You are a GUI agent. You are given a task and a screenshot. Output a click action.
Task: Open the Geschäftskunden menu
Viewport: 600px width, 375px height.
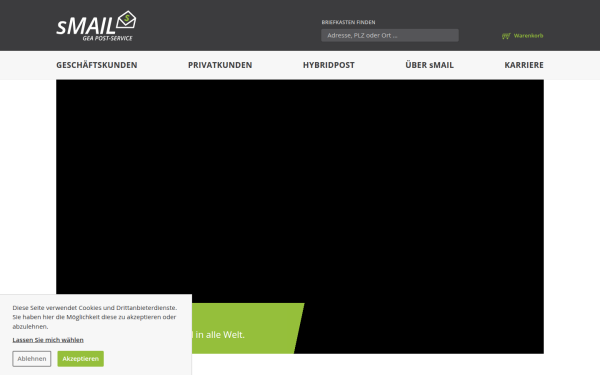[97, 65]
